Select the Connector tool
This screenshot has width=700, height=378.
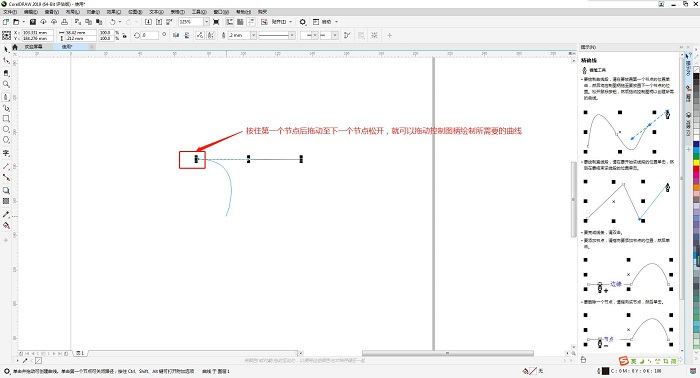point(6,177)
